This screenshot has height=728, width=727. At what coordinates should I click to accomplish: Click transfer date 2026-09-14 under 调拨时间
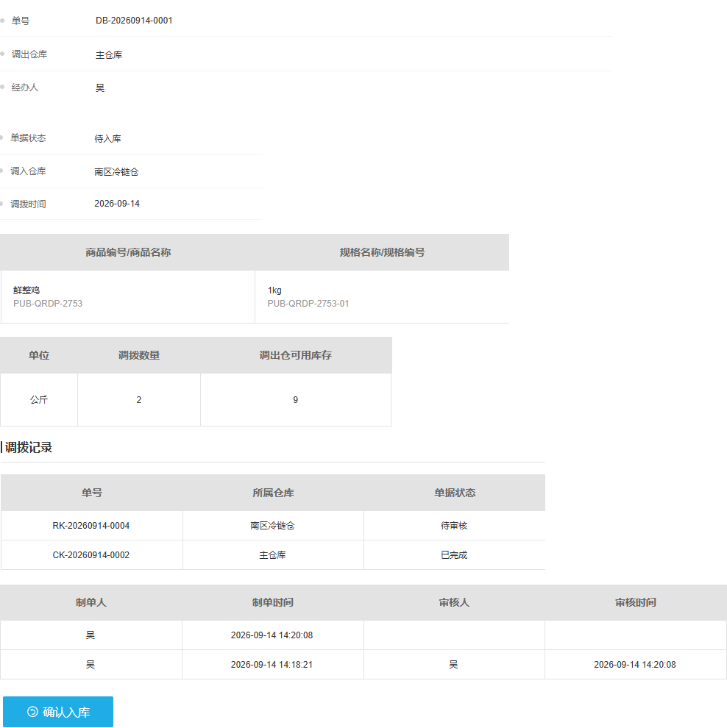tap(116, 204)
